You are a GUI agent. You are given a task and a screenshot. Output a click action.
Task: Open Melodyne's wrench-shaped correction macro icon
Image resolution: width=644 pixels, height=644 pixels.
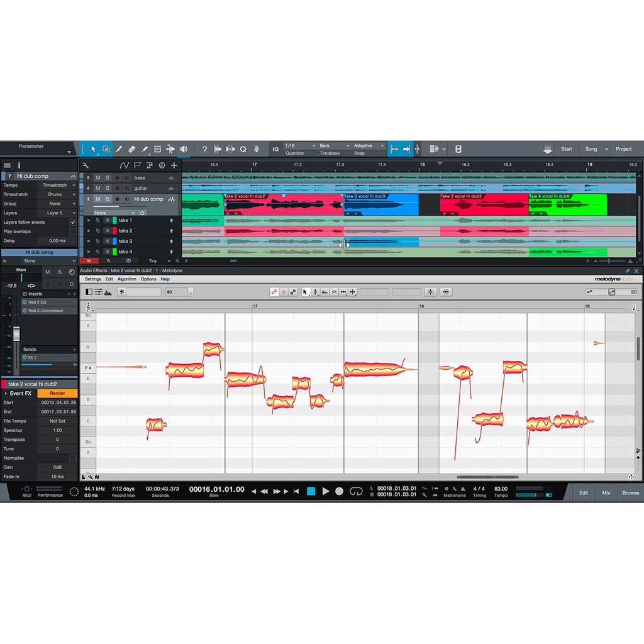point(293,292)
